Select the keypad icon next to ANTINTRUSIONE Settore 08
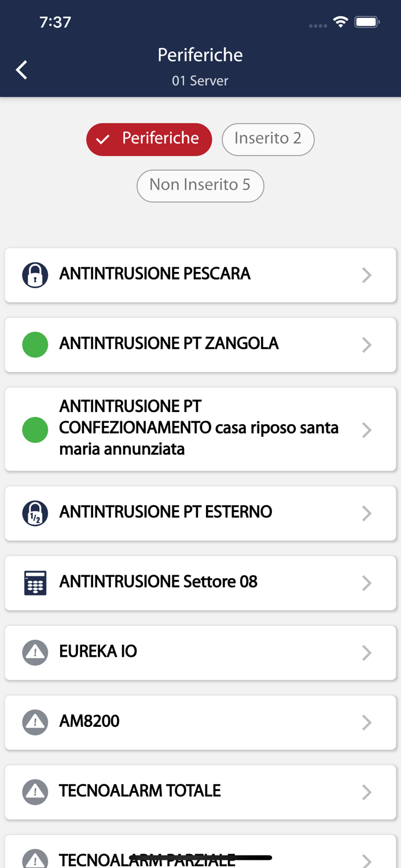 tap(35, 583)
